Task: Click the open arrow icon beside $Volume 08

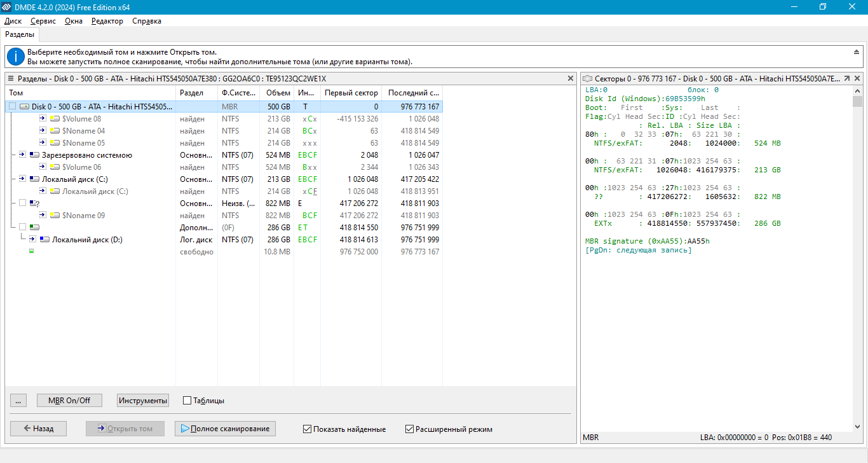Action: 43,119
